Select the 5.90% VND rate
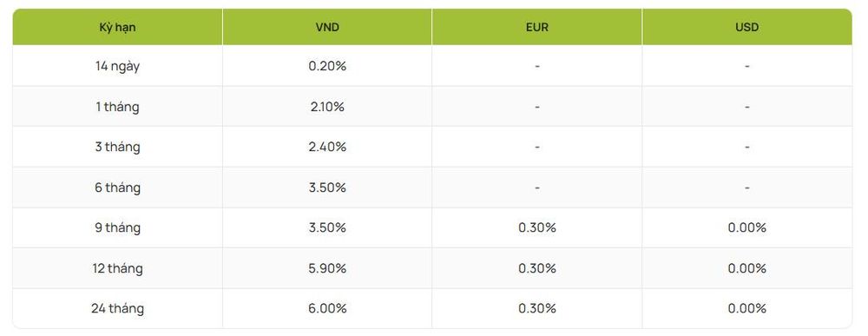Image resolution: width=868 pixels, height=336 pixels. pyautogui.click(x=327, y=268)
